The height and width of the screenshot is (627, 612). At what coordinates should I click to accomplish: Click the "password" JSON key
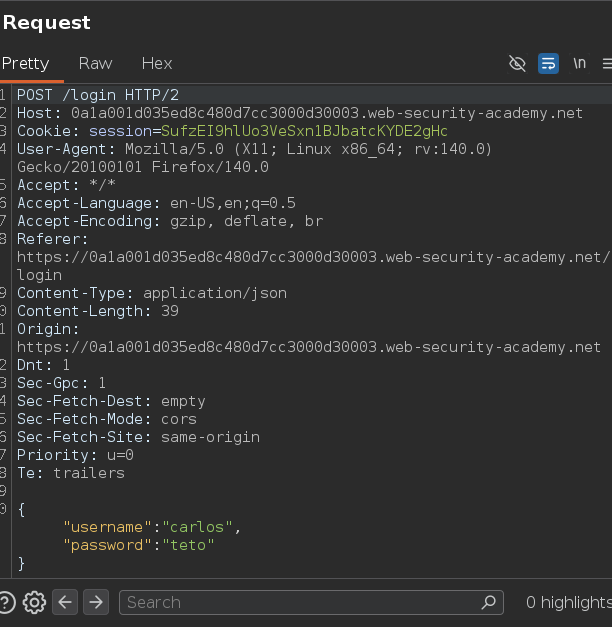[107, 545]
